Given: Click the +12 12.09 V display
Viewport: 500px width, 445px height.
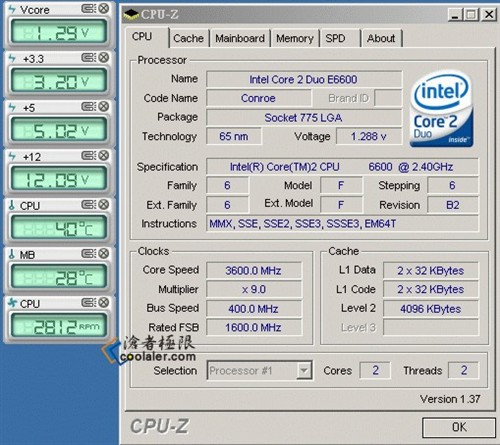Looking at the screenshot, I should [x=59, y=179].
